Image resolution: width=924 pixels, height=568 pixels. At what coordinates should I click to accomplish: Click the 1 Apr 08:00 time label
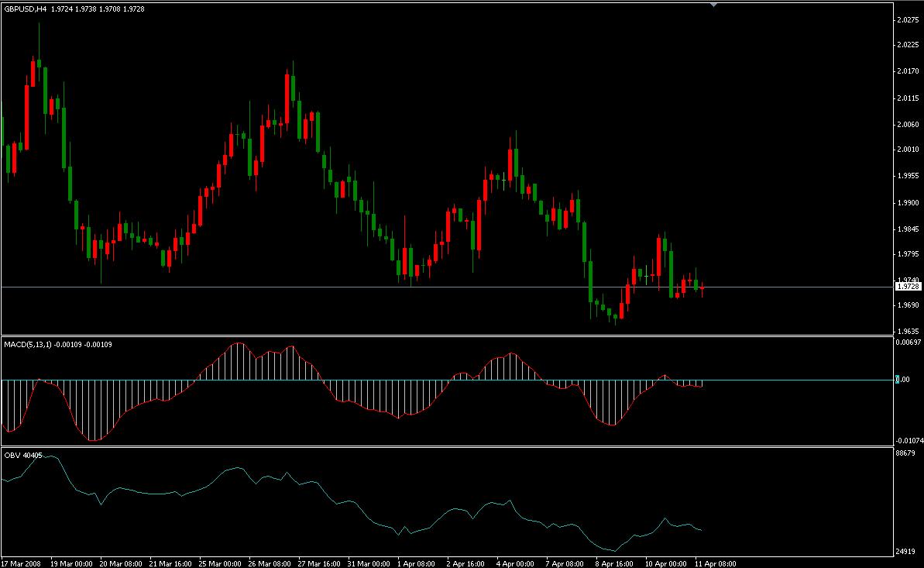pos(416,564)
